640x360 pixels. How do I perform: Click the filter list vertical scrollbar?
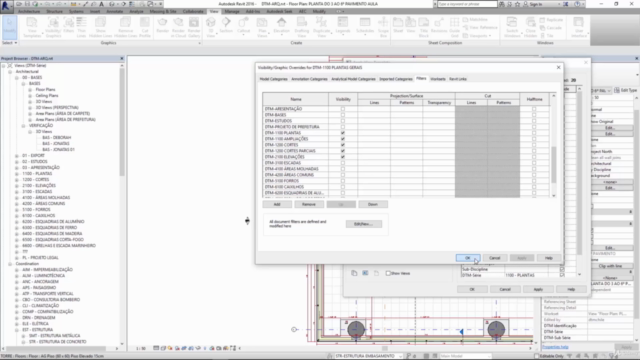click(554, 165)
